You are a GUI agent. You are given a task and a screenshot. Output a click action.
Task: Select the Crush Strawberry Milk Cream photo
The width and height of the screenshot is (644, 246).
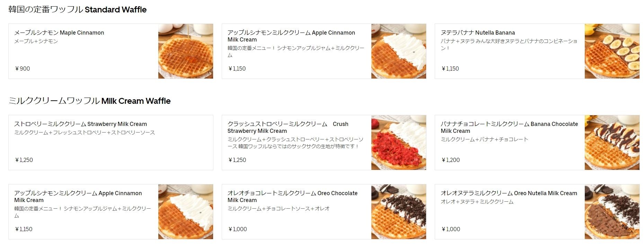click(x=398, y=143)
